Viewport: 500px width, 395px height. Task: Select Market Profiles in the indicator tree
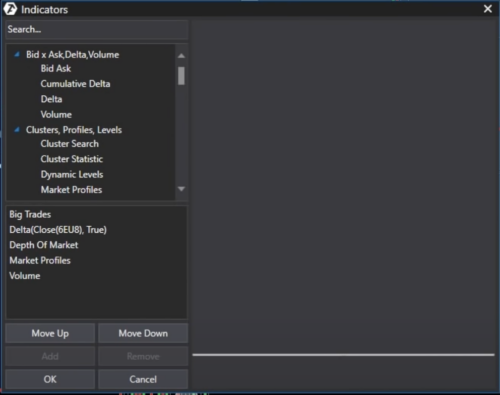point(71,190)
